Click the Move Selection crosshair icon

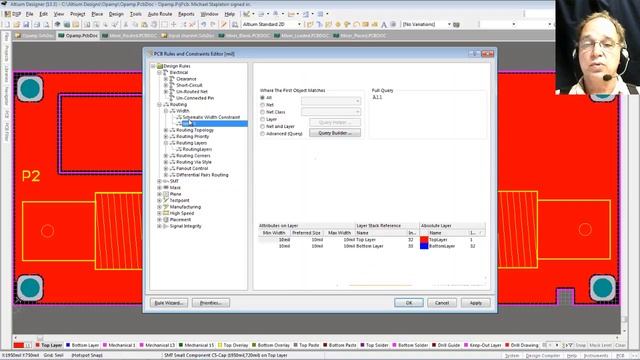click(x=174, y=24)
